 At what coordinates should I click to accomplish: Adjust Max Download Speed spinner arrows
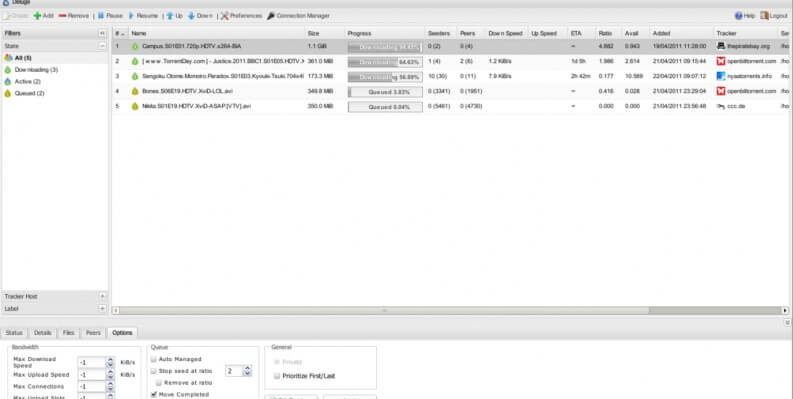(x=110, y=363)
